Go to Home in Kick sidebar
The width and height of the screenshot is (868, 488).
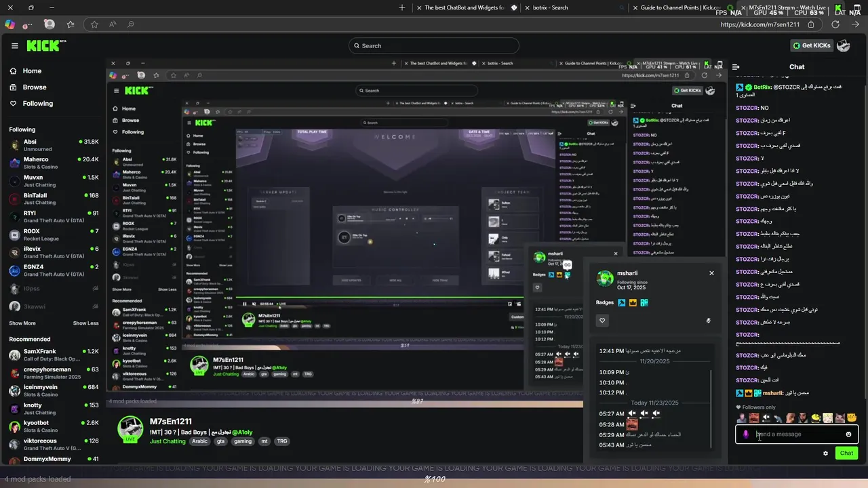(x=26, y=70)
